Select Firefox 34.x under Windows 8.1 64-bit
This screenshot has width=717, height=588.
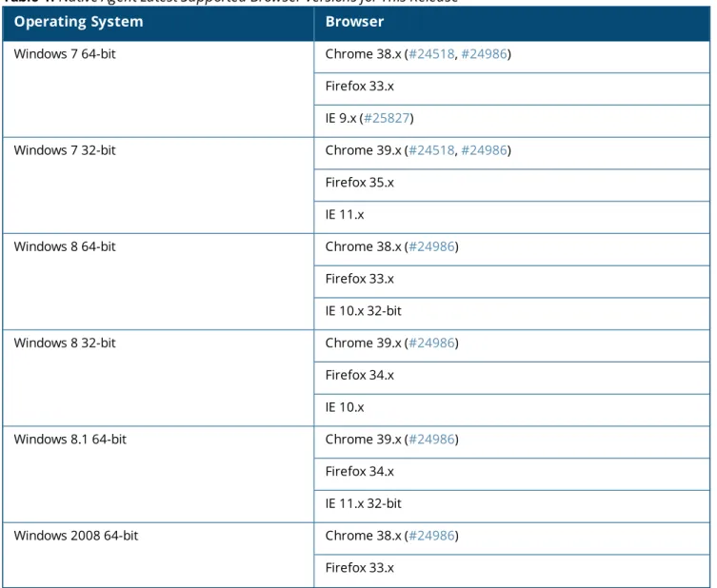point(512,474)
